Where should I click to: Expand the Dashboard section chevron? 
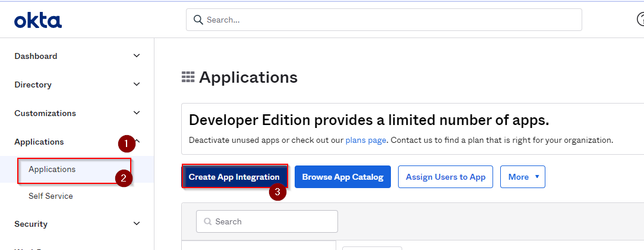tap(137, 56)
